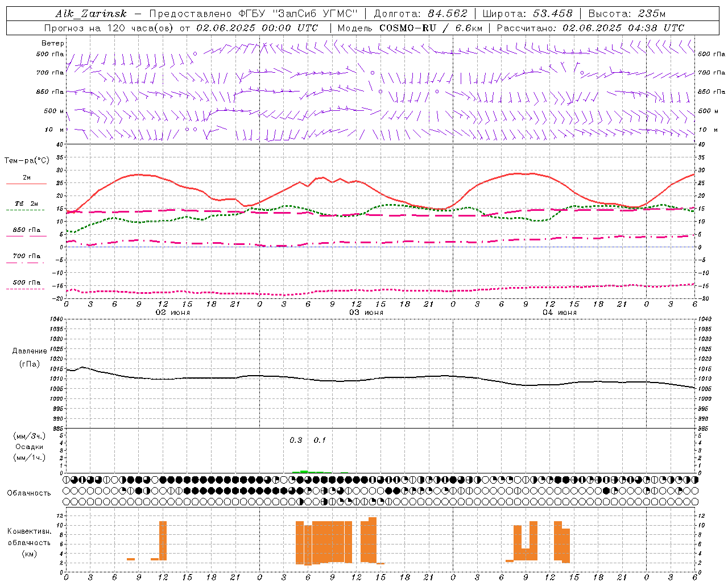Click the elevation label Высота: 235м
This screenshot has height=582, width=728.
click(627, 14)
